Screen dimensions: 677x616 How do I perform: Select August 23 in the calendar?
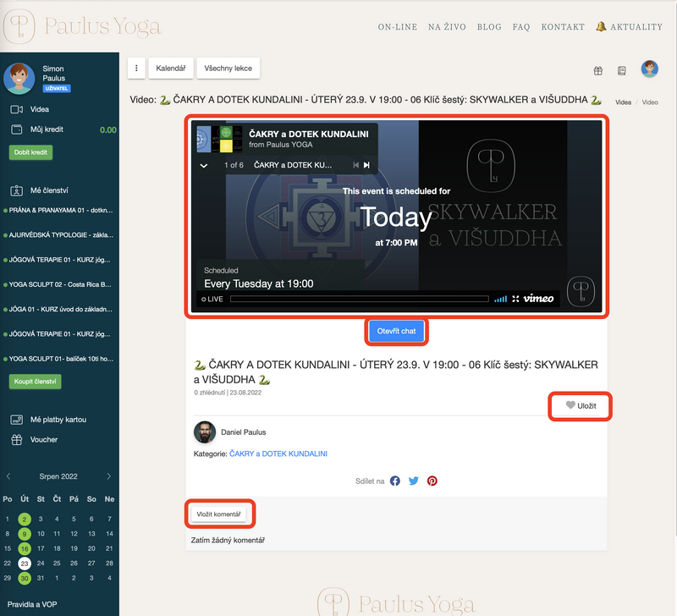pos(25,564)
